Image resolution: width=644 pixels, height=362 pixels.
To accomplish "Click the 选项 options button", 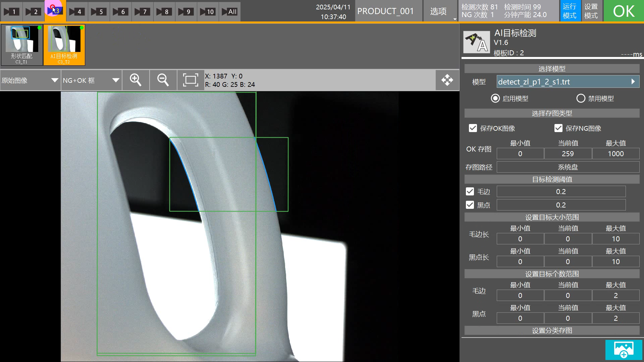I will (438, 11).
